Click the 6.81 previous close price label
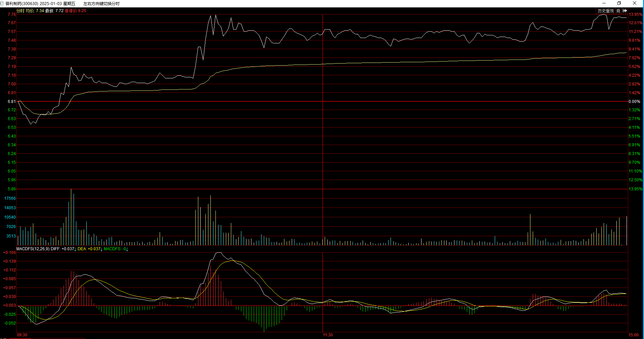This screenshot has width=644, height=339. pos(12,102)
